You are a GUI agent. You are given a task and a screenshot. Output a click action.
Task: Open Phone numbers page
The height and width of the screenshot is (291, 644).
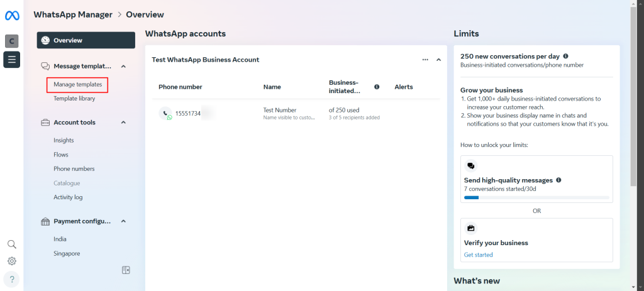(x=74, y=168)
